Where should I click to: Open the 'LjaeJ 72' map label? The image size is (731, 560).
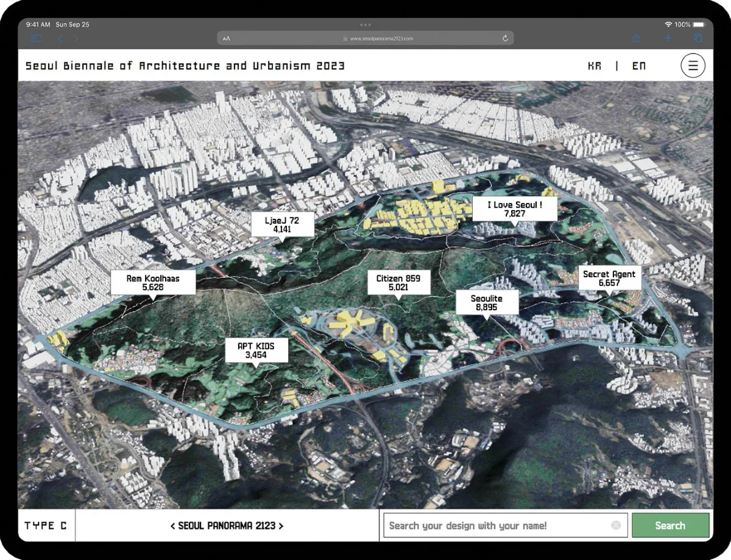pyautogui.click(x=282, y=225)
